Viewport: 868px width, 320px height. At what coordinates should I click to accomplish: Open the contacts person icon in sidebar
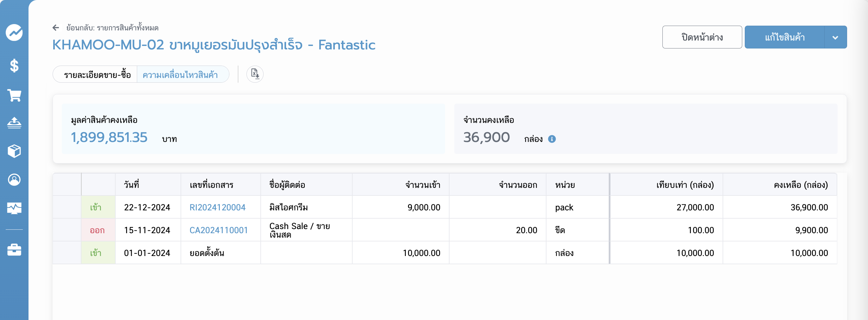click(x=14, y=180)
